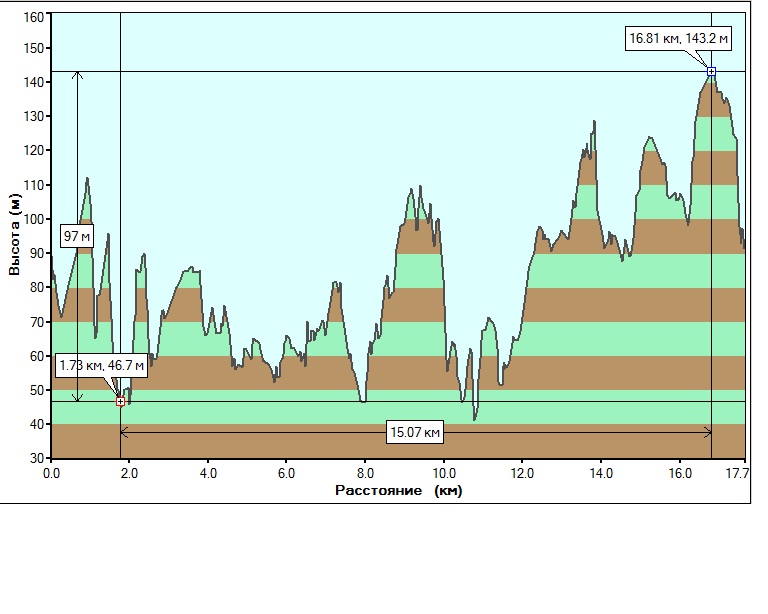This screenshot has width=768, height=614.
Task: Click the "Высота (м)" vertical axis title
Action: pos(14,236)
